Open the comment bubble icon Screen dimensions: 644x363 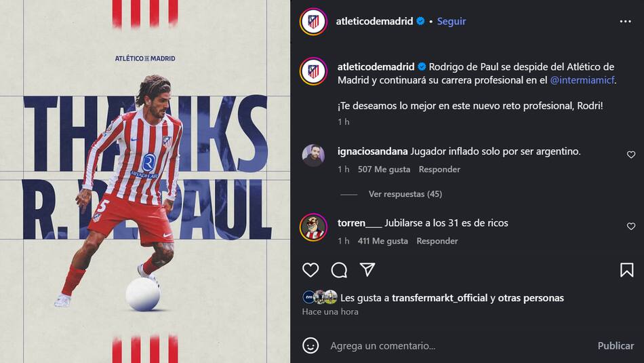tap(339, 270)
